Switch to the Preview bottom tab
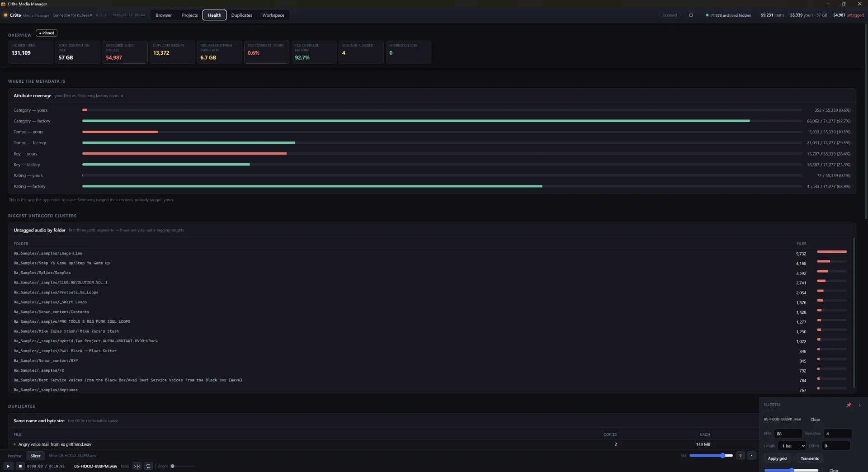 point(14,456)
